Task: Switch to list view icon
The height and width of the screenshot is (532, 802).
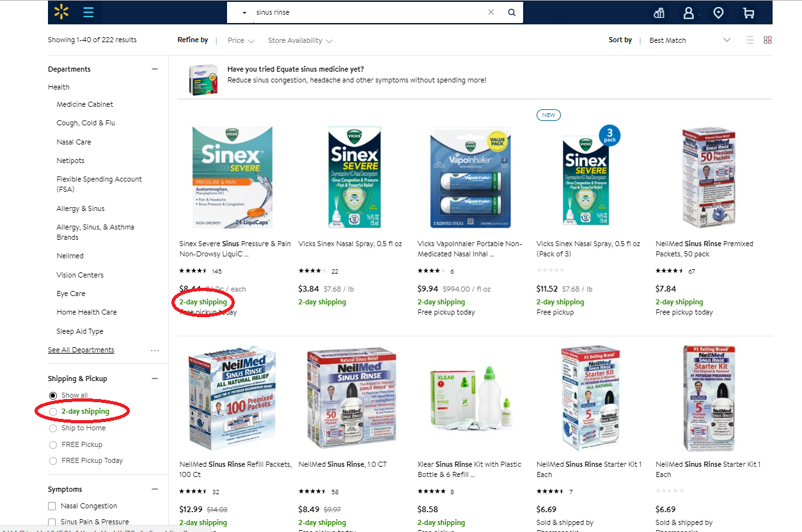Action: (750, 40)
